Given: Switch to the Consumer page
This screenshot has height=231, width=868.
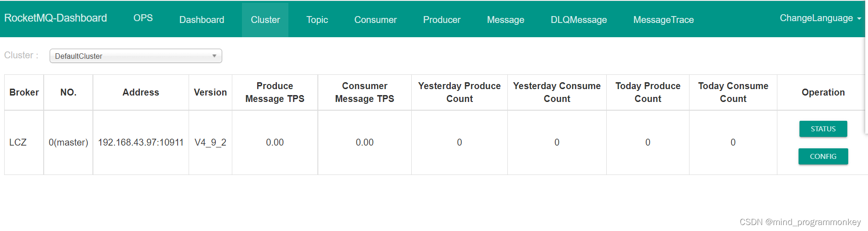Looking at the screenshot, I should click(375, 20).
